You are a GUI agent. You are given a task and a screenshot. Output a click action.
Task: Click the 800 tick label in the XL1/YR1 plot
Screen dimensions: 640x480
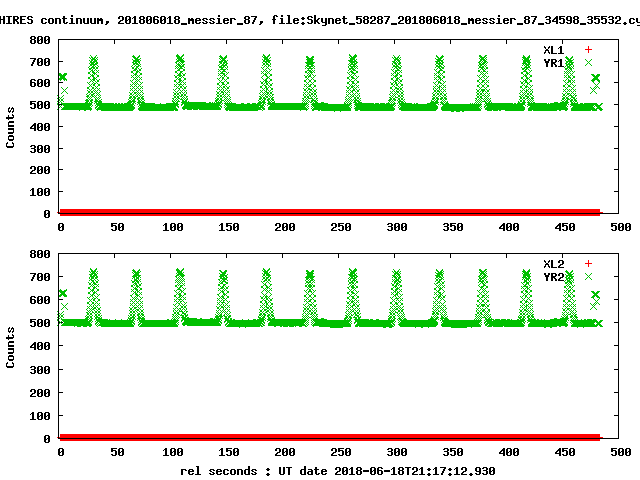(x=40, y=40)
